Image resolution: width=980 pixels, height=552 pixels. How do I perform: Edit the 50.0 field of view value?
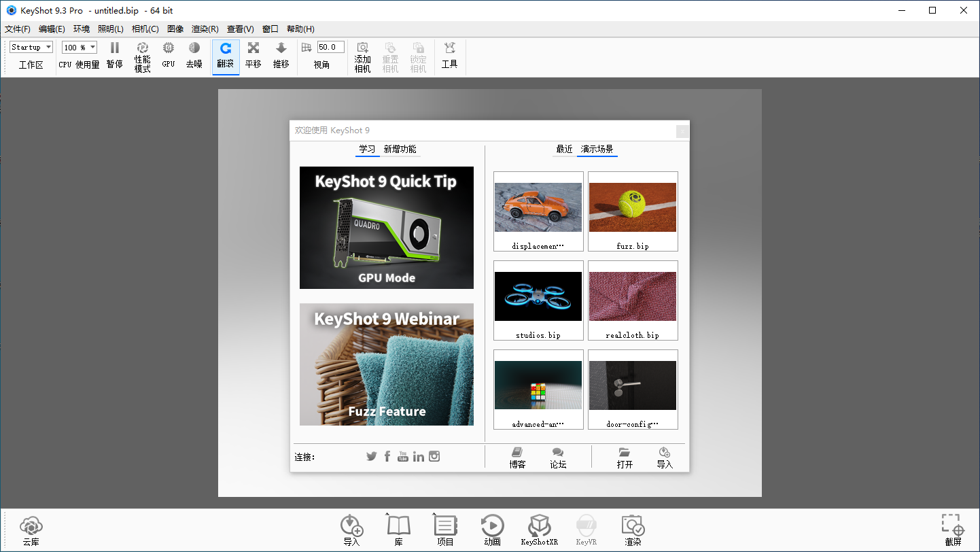330,47
